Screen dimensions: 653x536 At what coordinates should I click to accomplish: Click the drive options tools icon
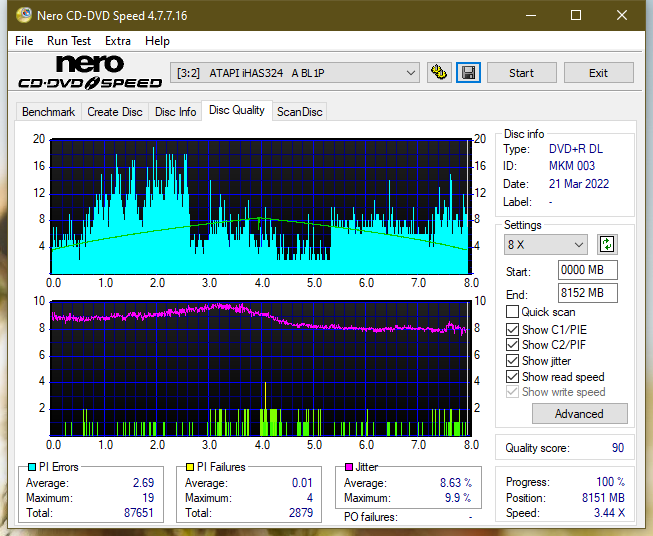coord(439,73)
